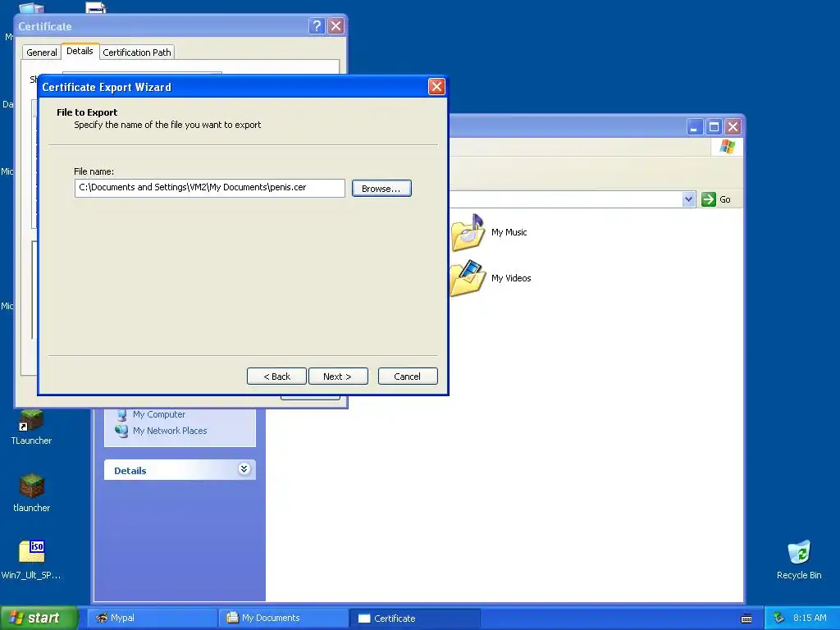Click the Details heading in side panel

click(x=130, y=470)
